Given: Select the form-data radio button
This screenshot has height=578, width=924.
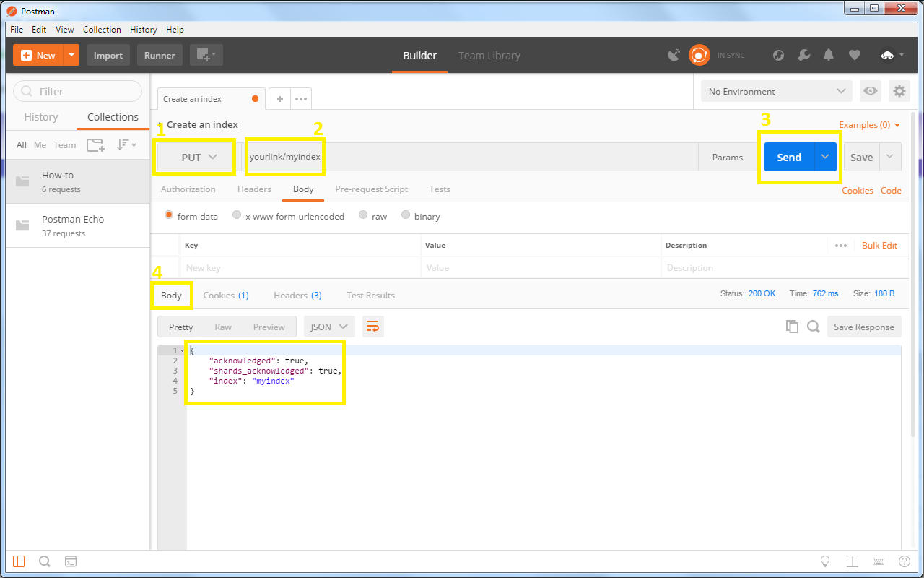Looking at the screenshot, I should pos(170,215).
